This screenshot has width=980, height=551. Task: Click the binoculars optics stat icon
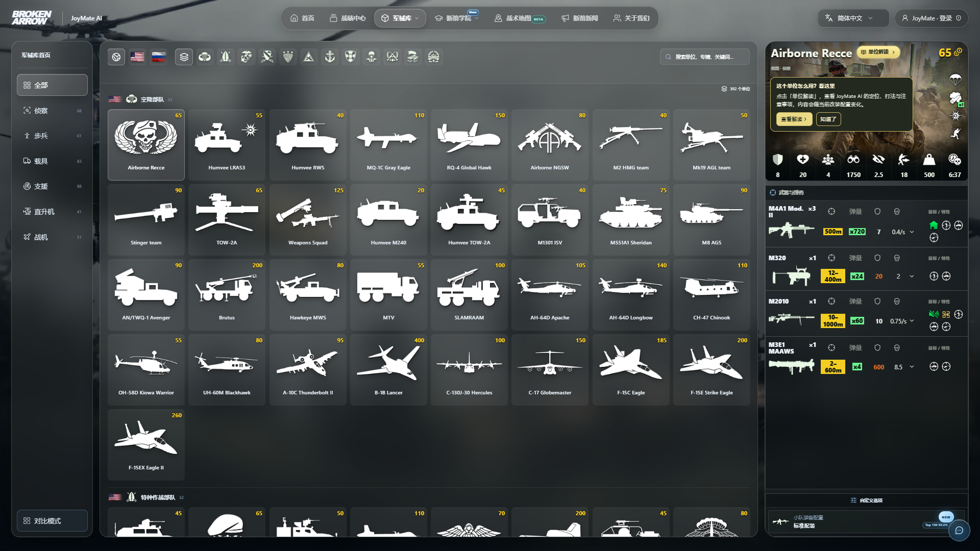(x=853, y=160)
